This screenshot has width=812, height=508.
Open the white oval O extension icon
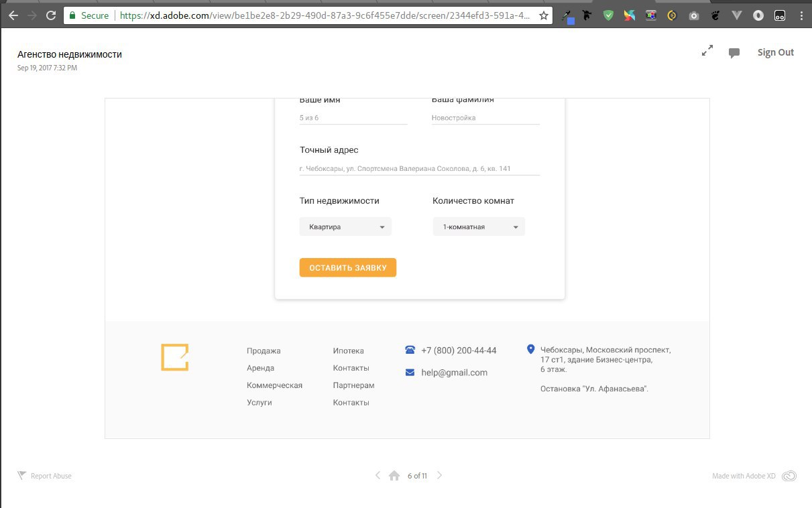(758, 15)
